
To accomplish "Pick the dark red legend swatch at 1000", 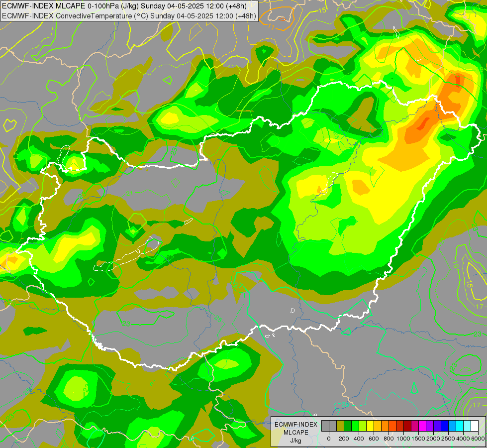I will (407, 426).
